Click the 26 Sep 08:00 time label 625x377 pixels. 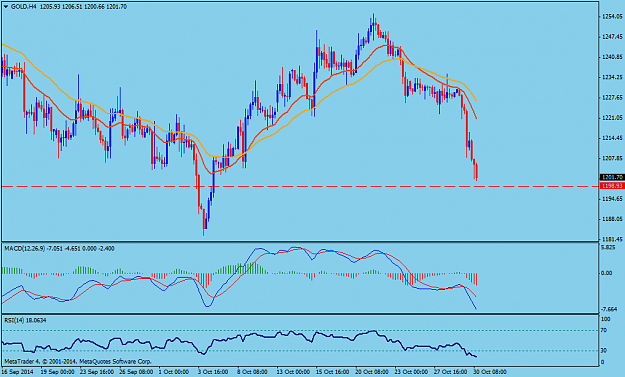click(x=136, y=372)
